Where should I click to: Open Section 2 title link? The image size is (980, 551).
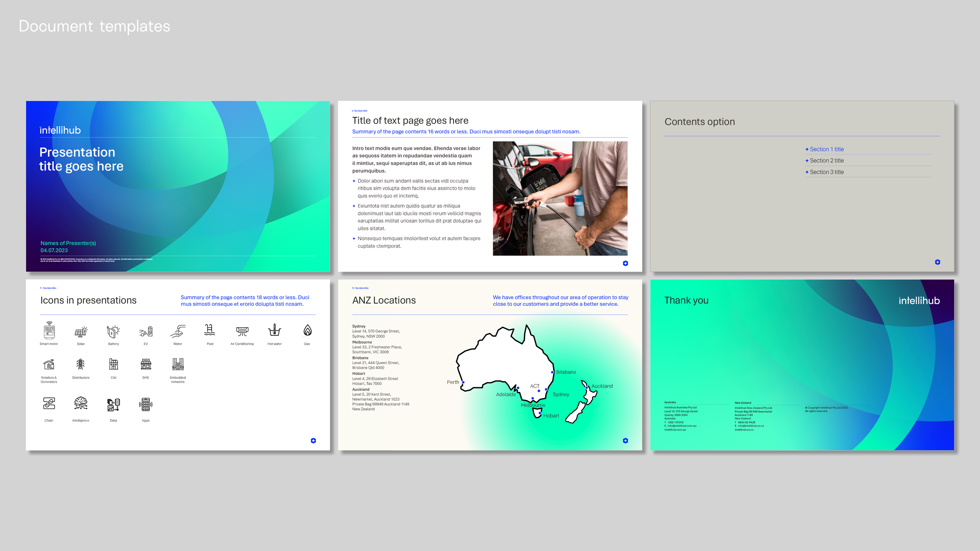point(827,160)
